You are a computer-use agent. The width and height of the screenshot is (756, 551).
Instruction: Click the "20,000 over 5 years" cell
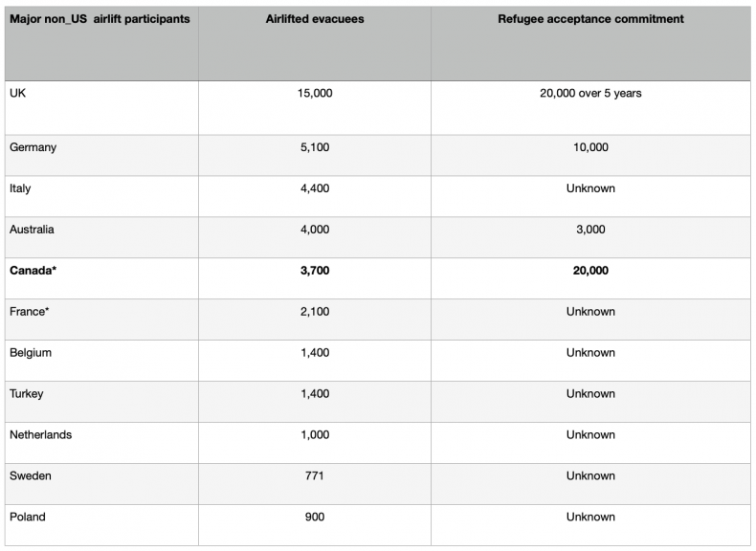click(x=590, y=94)
